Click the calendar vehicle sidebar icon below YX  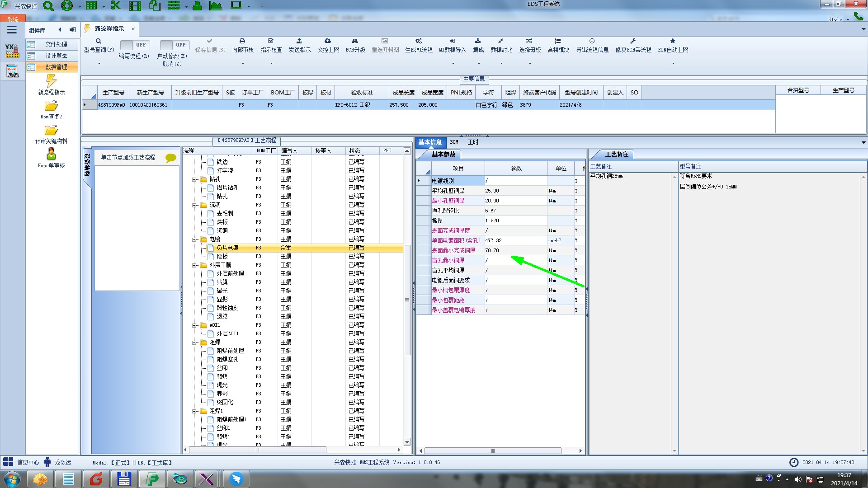point(12,71)
